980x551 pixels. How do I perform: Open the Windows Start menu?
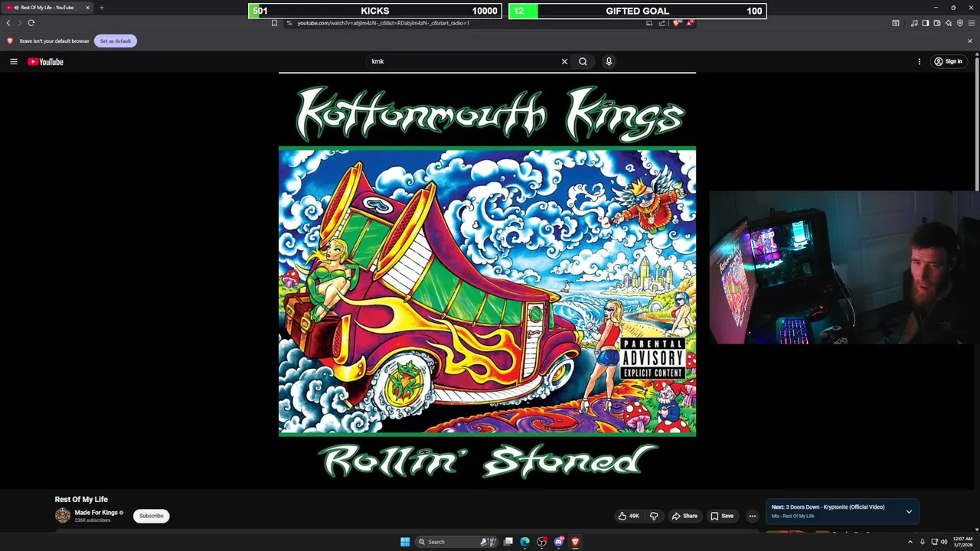[405, 542]
